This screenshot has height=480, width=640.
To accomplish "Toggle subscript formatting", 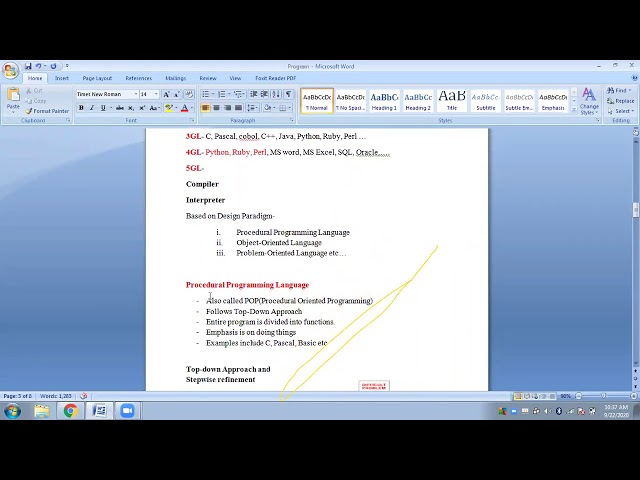I will pyautogui.click(x=131, y=108).
